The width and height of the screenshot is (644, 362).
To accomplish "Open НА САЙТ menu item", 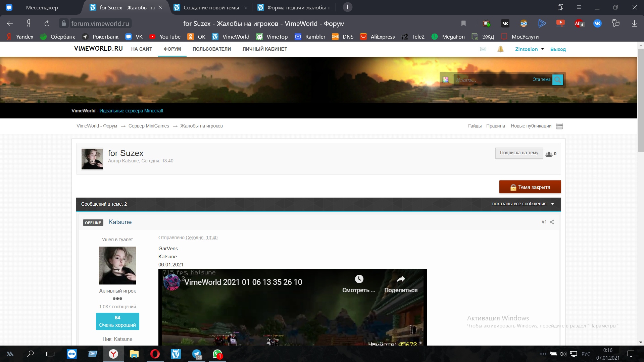I will (142, 49).
